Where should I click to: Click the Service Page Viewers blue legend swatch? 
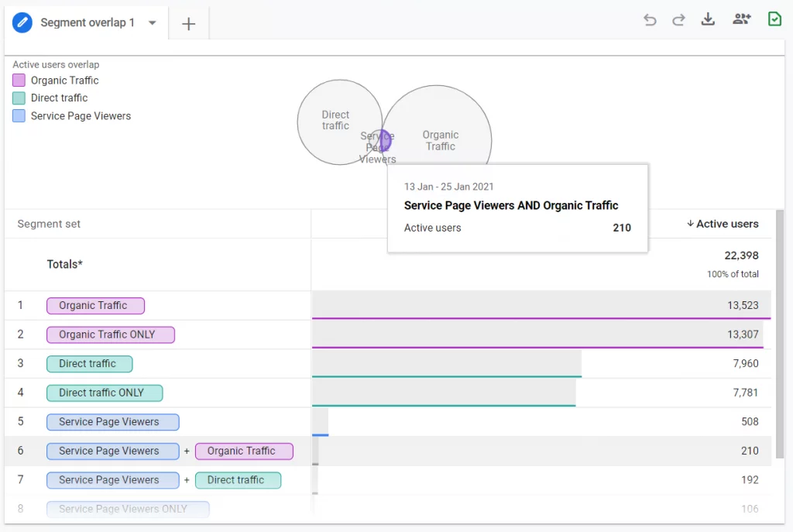coord(19,116)
